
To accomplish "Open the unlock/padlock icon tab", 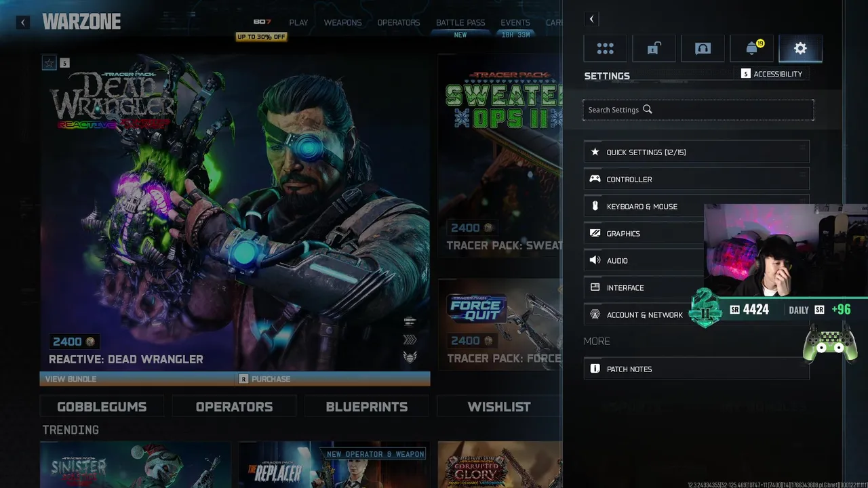I will [654, 49].
